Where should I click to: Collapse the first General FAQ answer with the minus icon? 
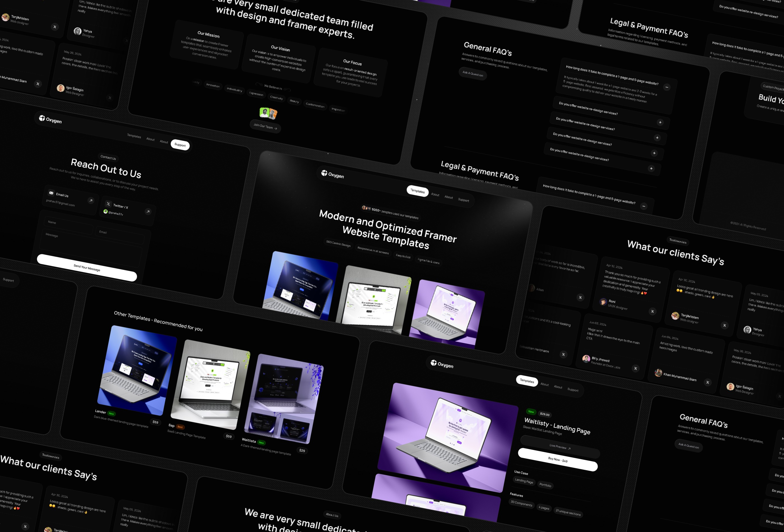click(667, 87)
